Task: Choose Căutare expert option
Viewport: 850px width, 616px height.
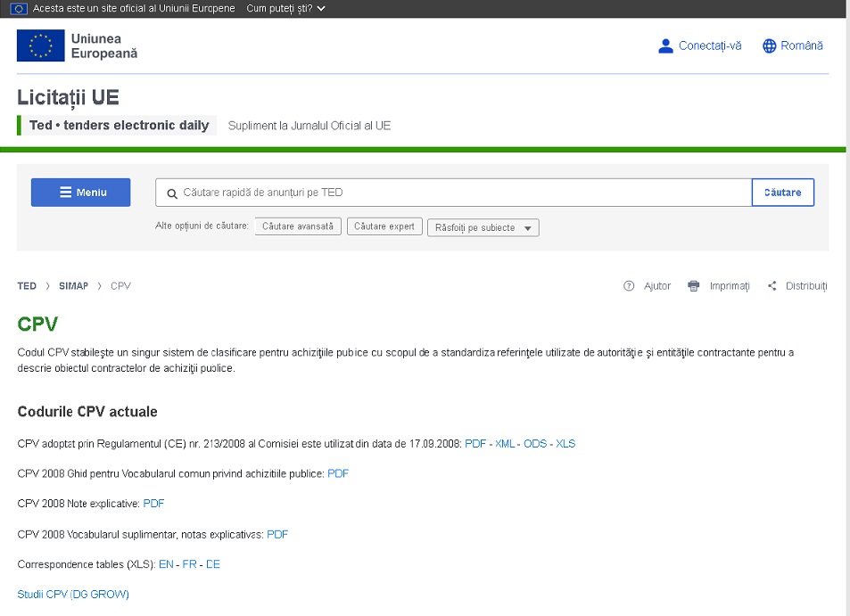Action: point(384,226)
